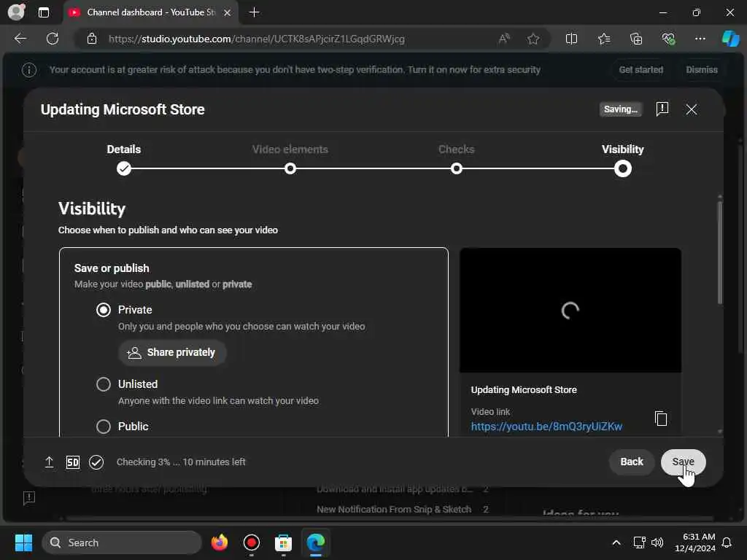The image size is (747, 560).
Task: Open the Read aloud icon in the address bar
Action: click(504, 39)
